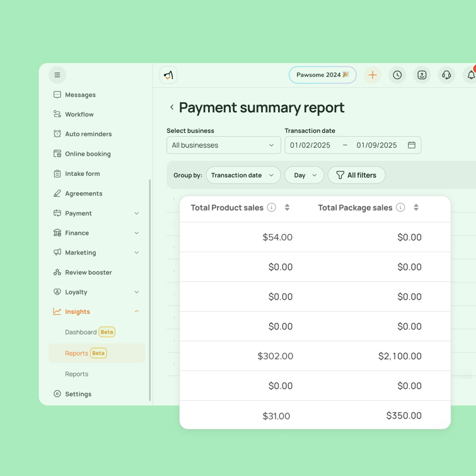Click the Insights chart icon

tap(57, 311)
